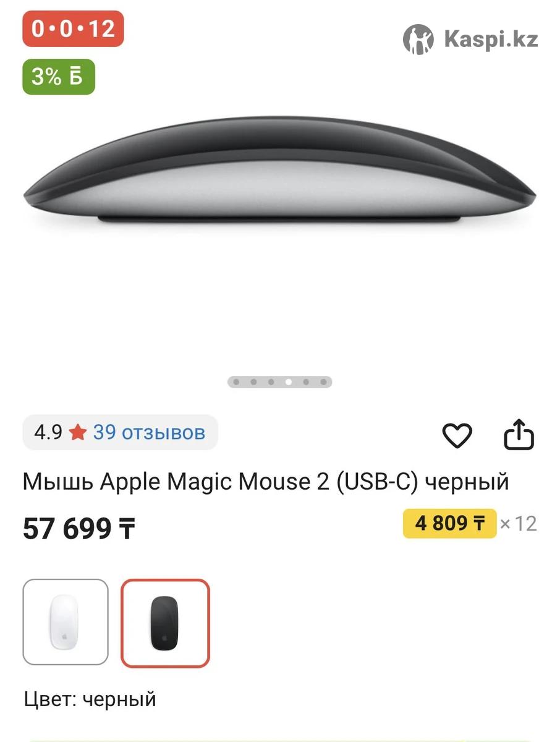Jump to the last carousel dot
The height and width of the screenshot is (742, 560).
click(323, 382)
